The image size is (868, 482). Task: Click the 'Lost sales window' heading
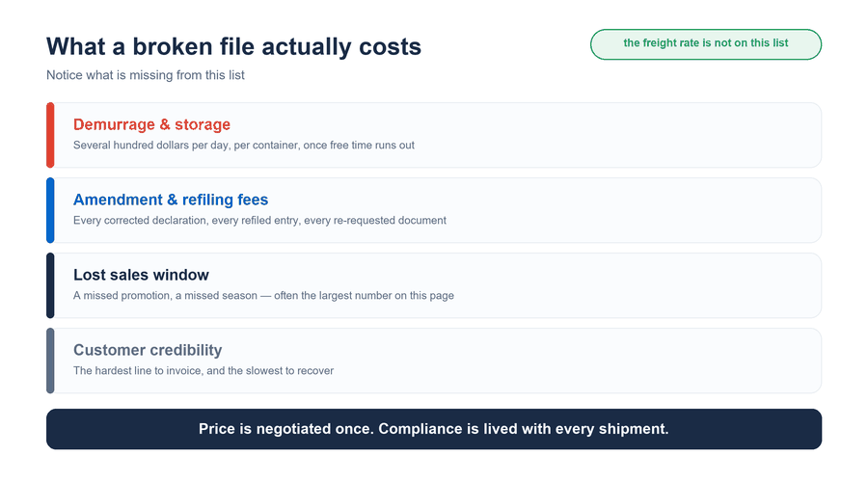141,275
